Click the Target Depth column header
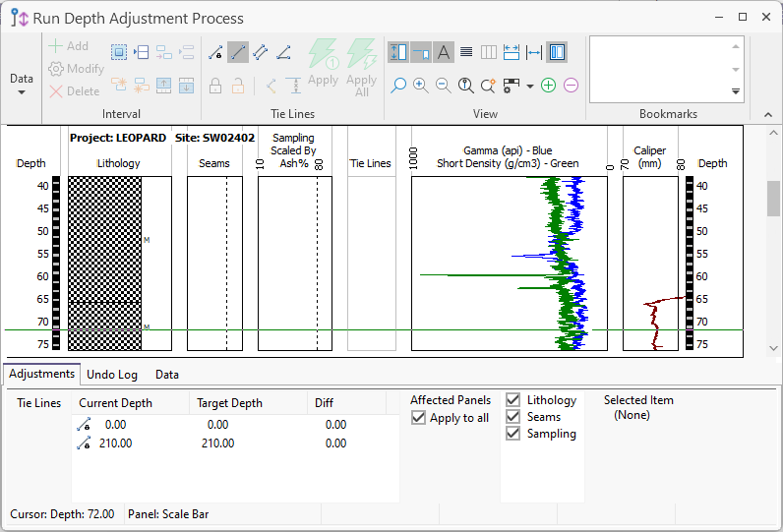Image resolution: width=783 pixels, height=532 pixels. (x=229, y=403)
